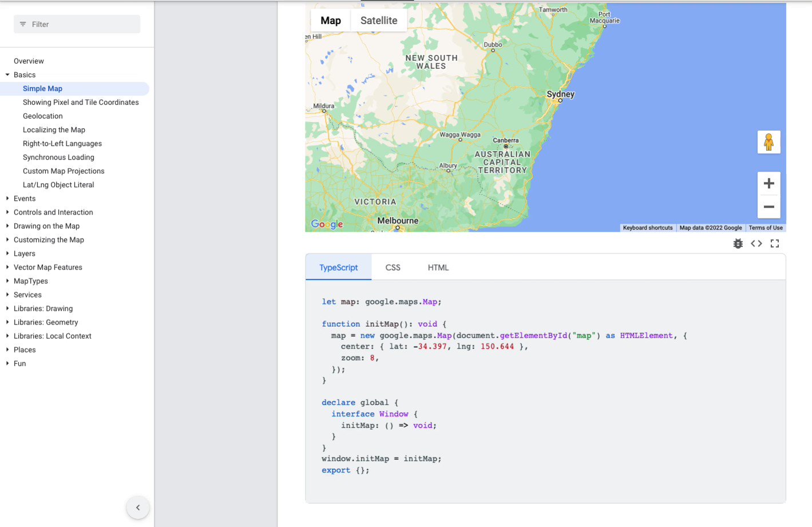This screenshot has height=527, width=812.
Task: Click the Google logo on the map
Action: pyautogui.click(x=327, y=224)
